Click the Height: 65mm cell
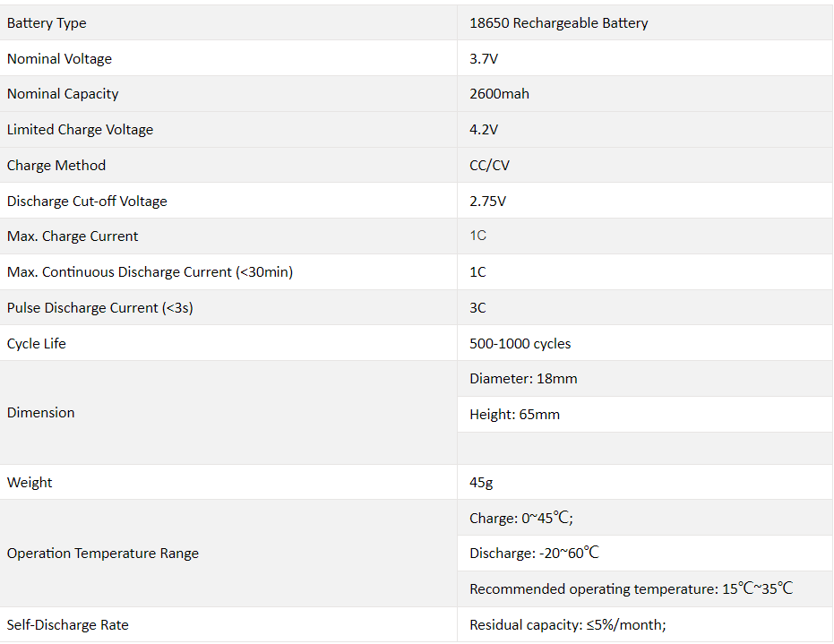This screenshot has height=644, width=834. [x=514, y=415]
